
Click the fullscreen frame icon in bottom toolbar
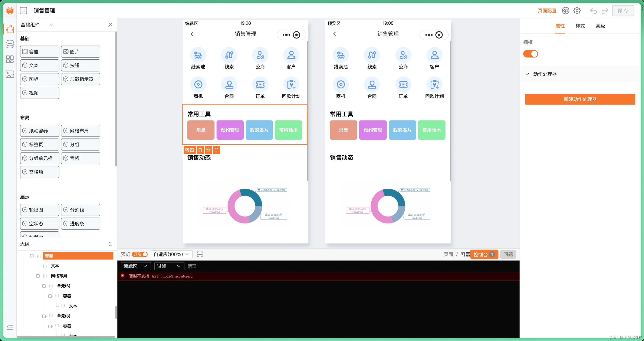[x=200, y=254]
